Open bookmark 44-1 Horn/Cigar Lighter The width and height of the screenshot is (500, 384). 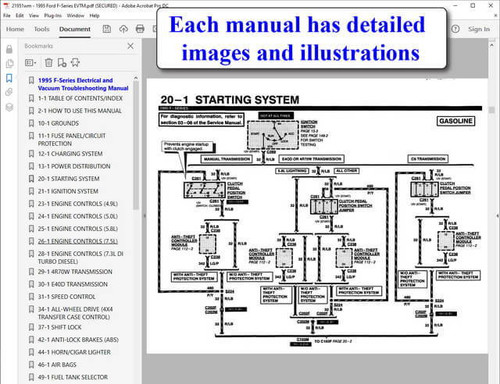74,352
